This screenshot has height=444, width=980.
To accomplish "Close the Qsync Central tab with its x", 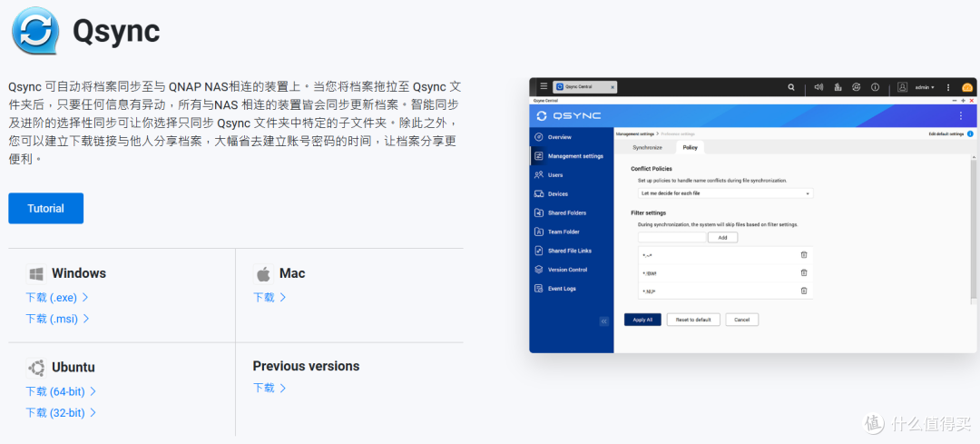I will pyautogui.click(x=612, y=87).
